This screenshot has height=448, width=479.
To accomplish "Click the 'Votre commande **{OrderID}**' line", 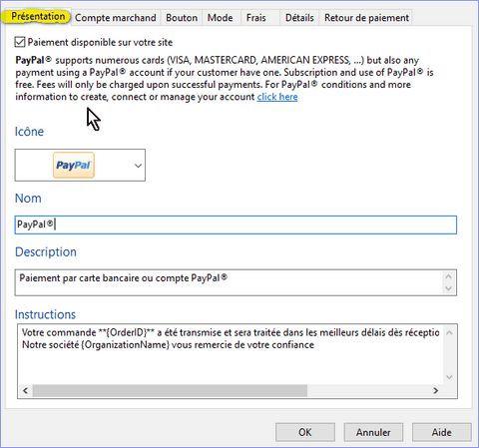I will click(x=231, y=332).
